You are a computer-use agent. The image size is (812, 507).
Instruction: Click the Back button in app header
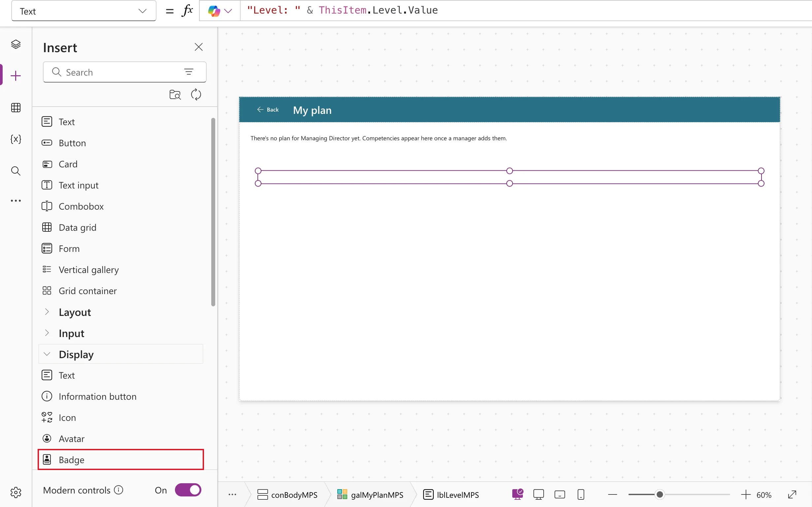click(x=268, y=110)
